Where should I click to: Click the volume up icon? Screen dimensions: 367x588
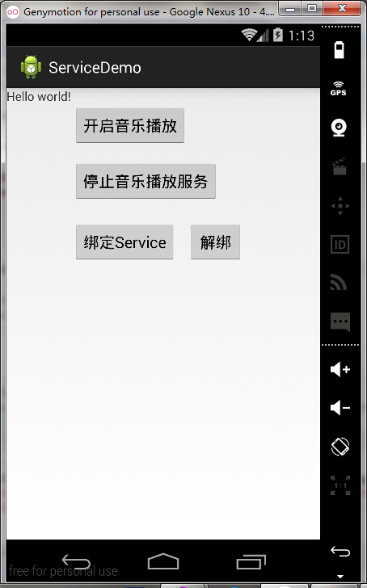(340, 369)
